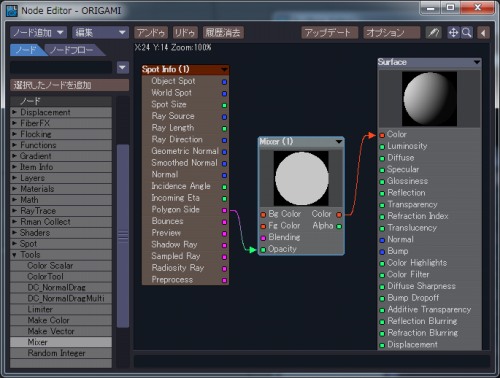This screenshot has height=378, width=500.
Task: Click the Mixer Bg Color input socket
Action: 263,214
